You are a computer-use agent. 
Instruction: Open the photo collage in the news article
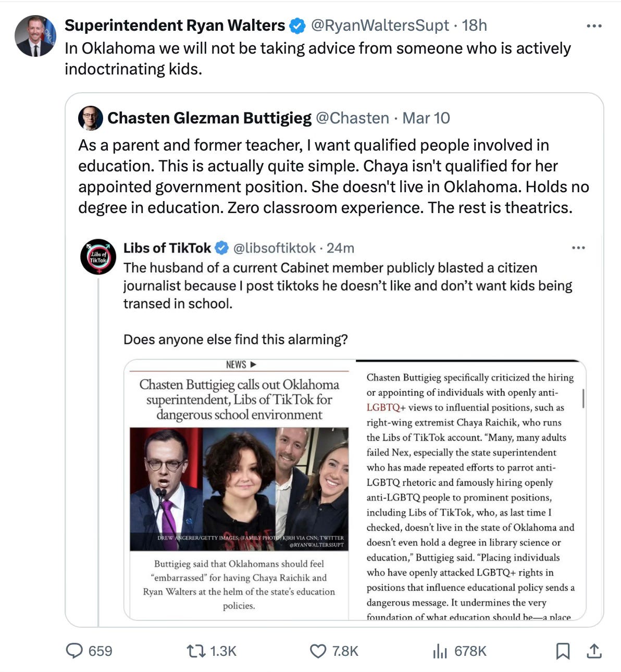[x=239, y=489]
